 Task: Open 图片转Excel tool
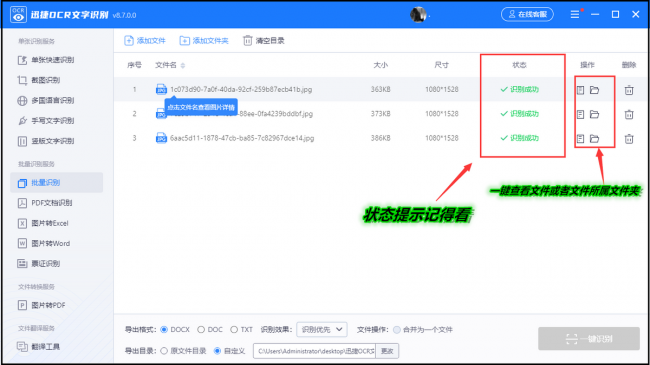pyautogui.click(x=43, y=223)
